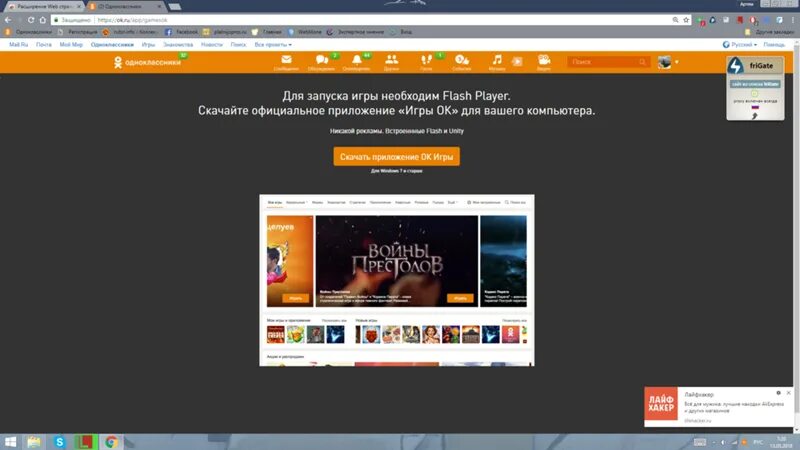This screenshot has width=800, height=450.
Task: Open Chrome menu three dots
Action: point(792,20)
